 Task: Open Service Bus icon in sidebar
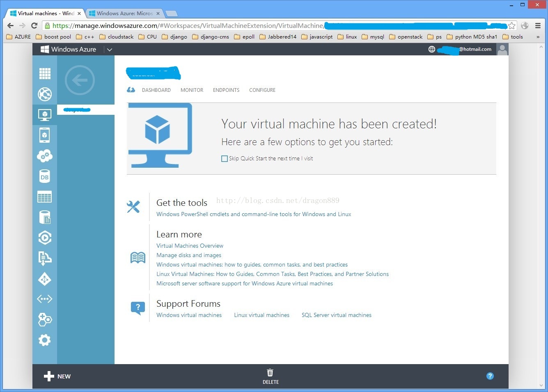(45, 258)
